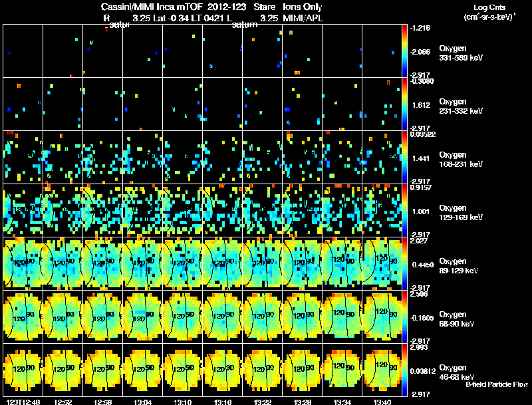Click the color scale bar for 331-589 keV
Viewport: 532px width, 405px height.
click(404, 51)
